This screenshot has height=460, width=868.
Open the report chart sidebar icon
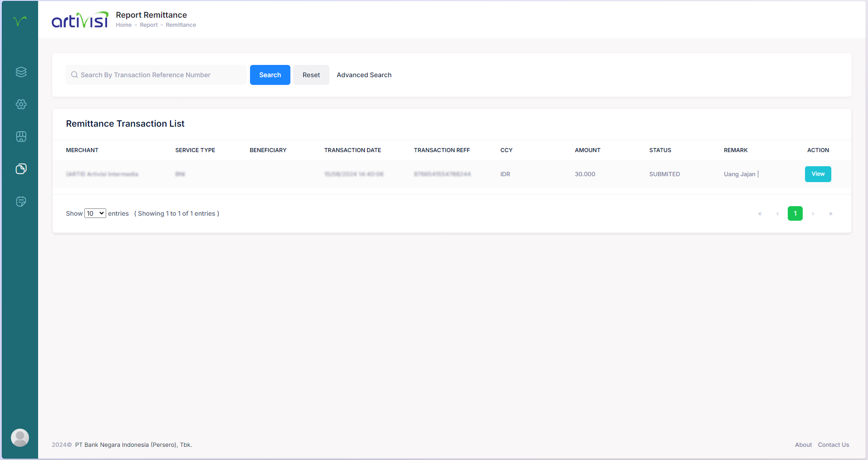coord(21,169)
